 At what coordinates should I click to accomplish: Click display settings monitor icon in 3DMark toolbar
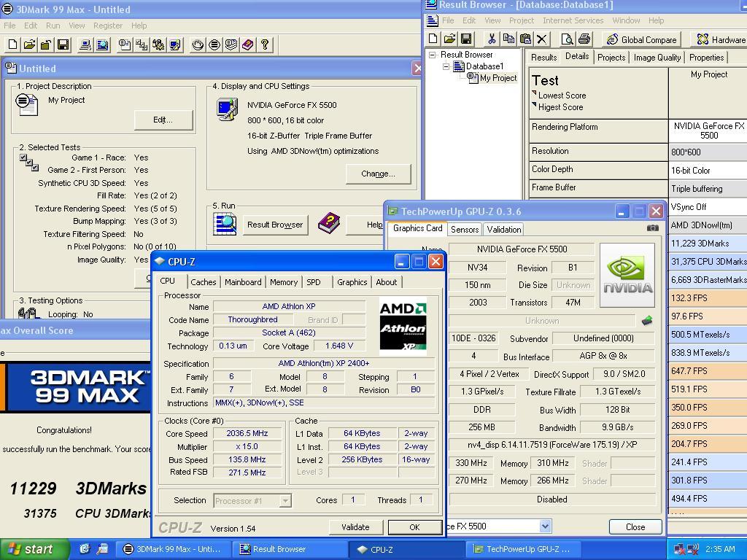[x=175, y=44]
